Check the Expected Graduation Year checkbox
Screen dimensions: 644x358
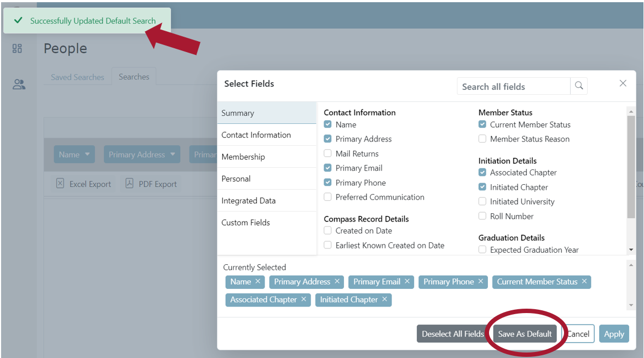click(482, 249)
